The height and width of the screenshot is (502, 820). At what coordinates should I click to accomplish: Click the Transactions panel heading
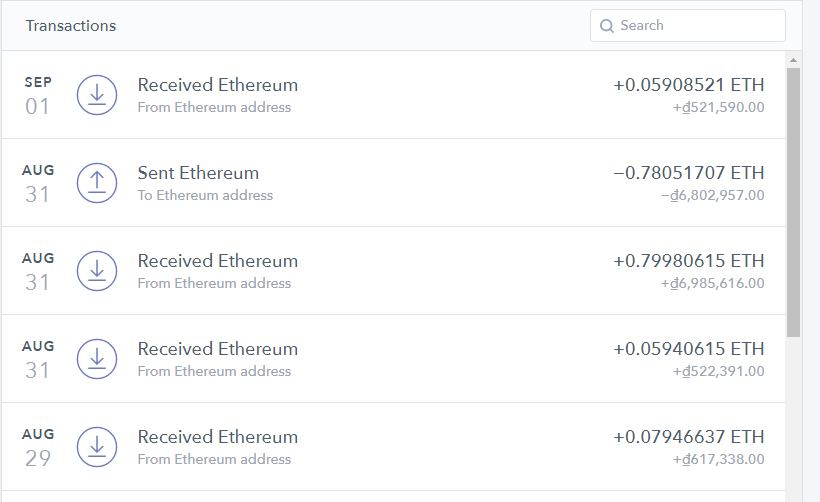71,26
